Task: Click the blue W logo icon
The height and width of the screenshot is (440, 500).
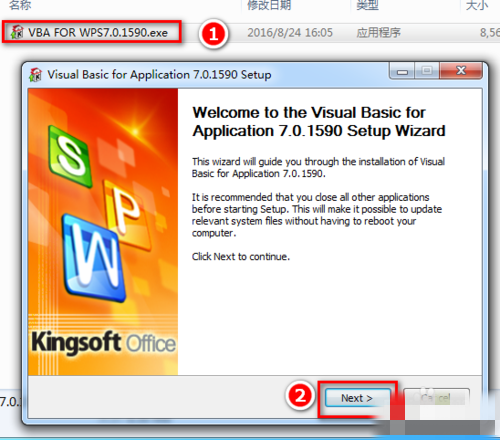Action: click(x=94, y=258)
